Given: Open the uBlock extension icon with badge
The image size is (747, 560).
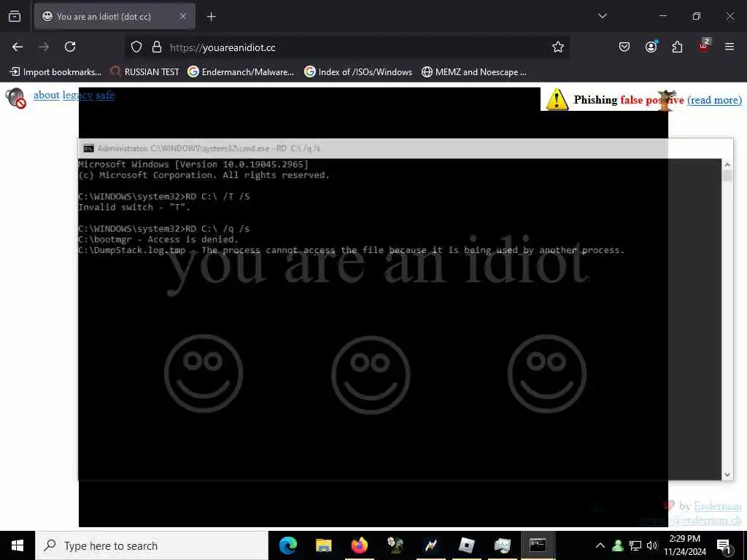Looking at the screenshot, I should (x=704, y=46).
